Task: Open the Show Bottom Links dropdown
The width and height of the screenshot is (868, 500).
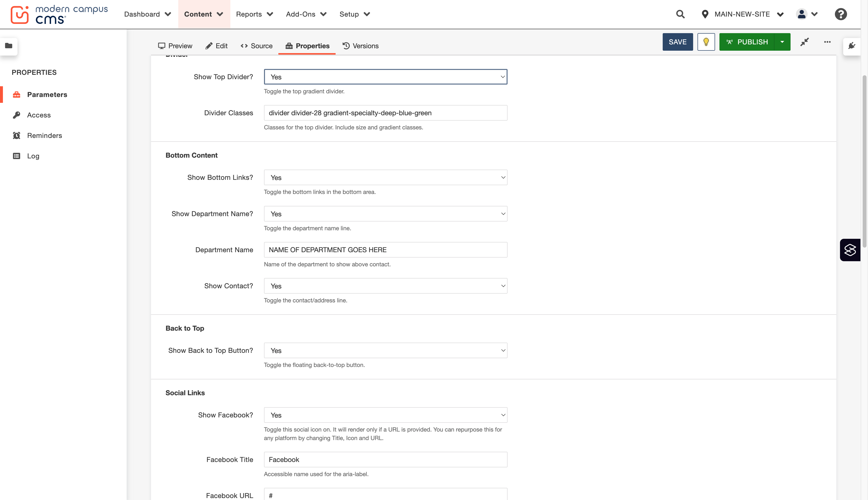Action: pyautogui.click(x=386, y=178)
